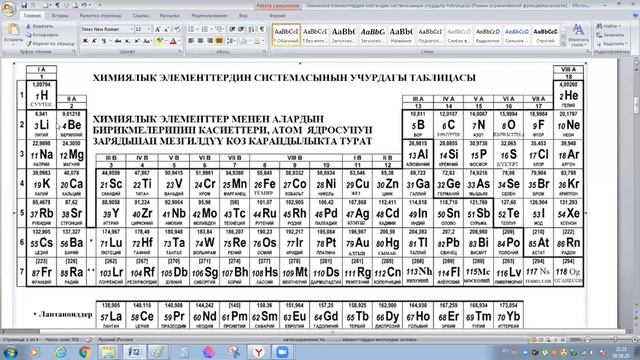This screenshot has width=640, height=360.
Task: Increase font size with grow font icon
Action: tap(158, 29)
